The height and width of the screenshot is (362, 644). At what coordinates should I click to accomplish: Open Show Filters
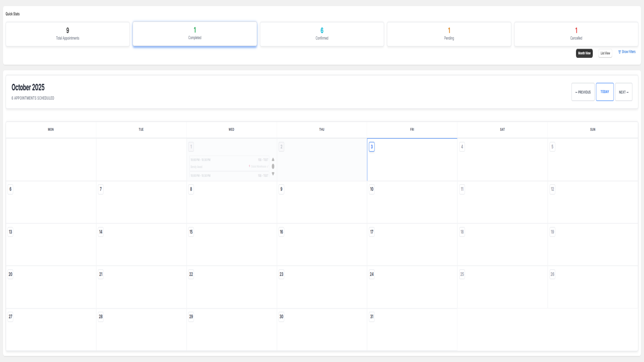tap(628, 52)
